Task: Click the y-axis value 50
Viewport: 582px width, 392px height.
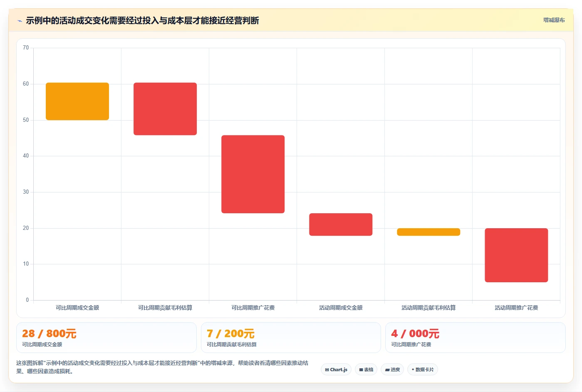Action: (26, 120)
